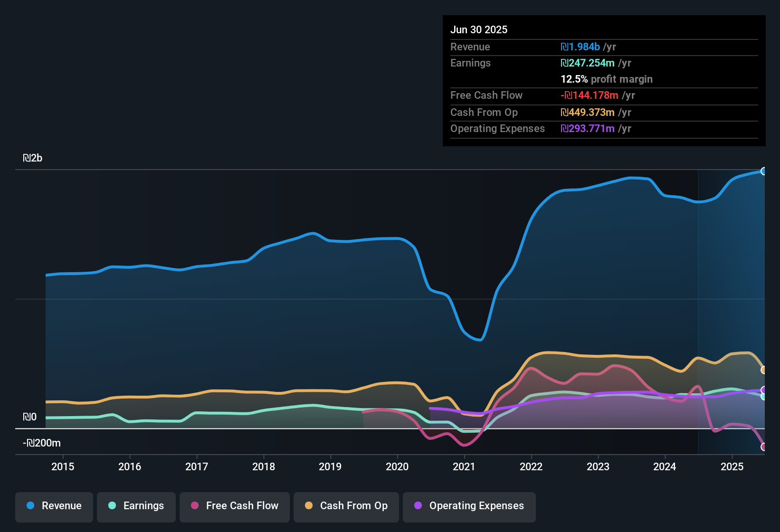Click the Free Cash Flow tooltip row label

[x=486, y=95]
